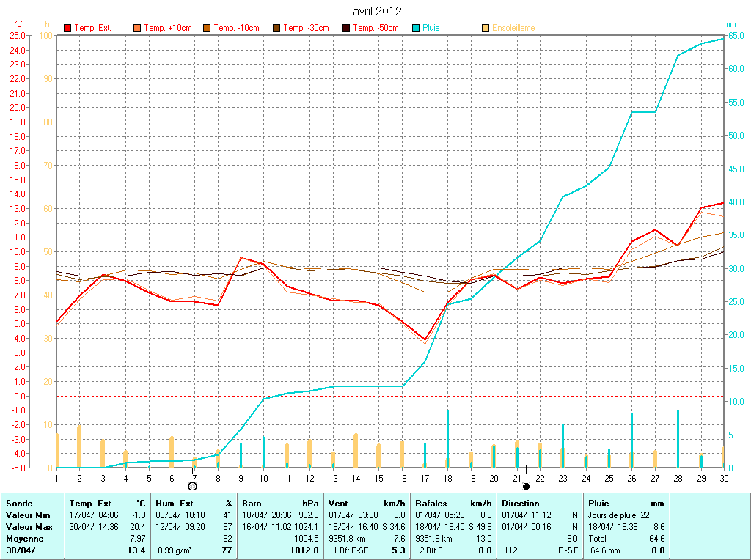Screen dimensions: 751x560
Task: Click the chart title avril 2012
Action: tap(376, 11)
